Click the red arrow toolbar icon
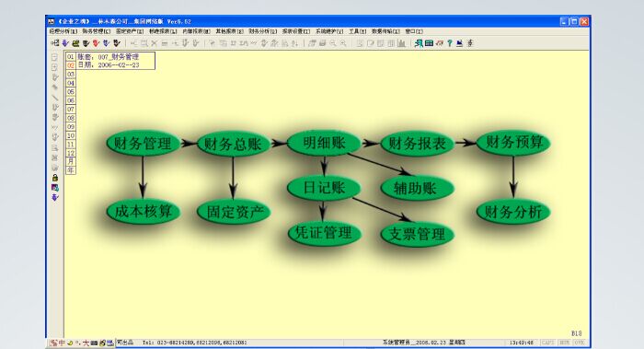Viewport: 644px width, 349px height. (96, 43)
